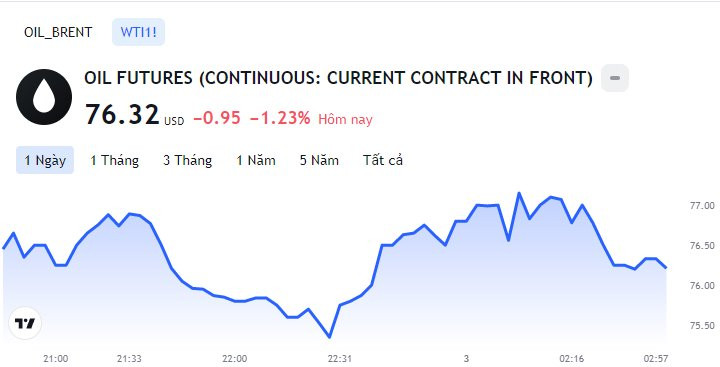Click the TradingView logo icon
720x367 pixels.
pyautogui.click(x=25, y=323)
